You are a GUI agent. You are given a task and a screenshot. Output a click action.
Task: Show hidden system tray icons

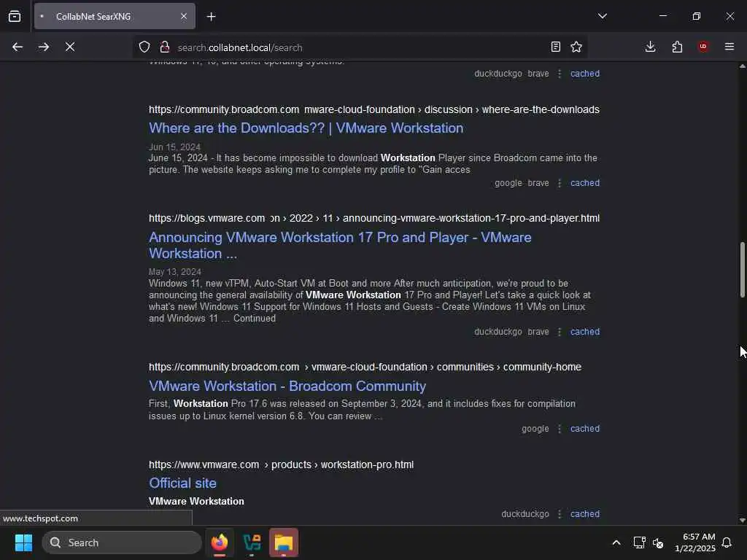tap(616, 542)
